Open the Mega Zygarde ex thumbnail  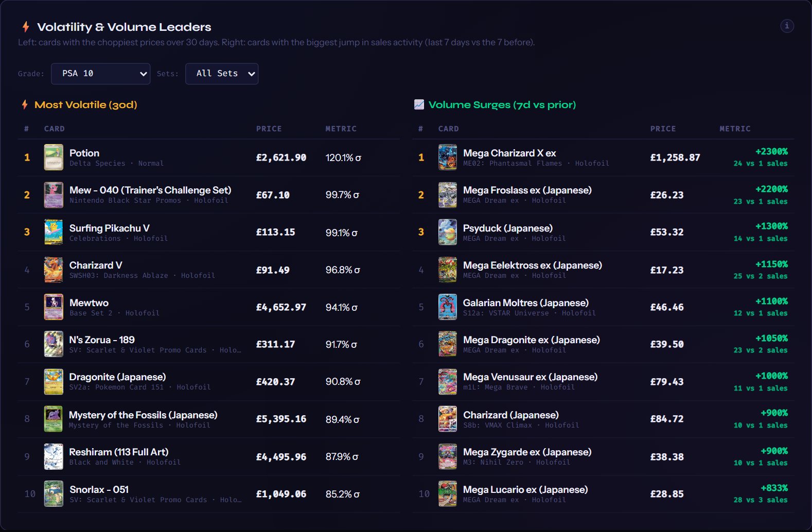click(448, 456)
